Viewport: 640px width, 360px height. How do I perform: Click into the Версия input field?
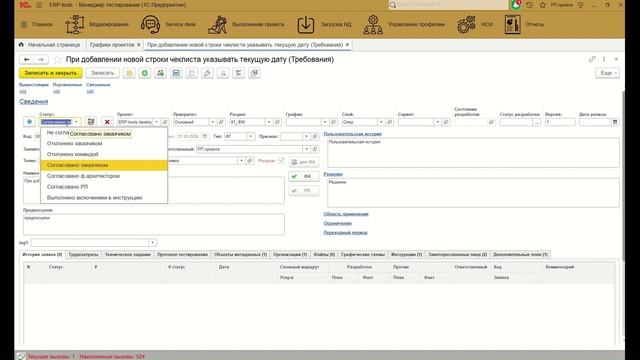tap(560, 122)
